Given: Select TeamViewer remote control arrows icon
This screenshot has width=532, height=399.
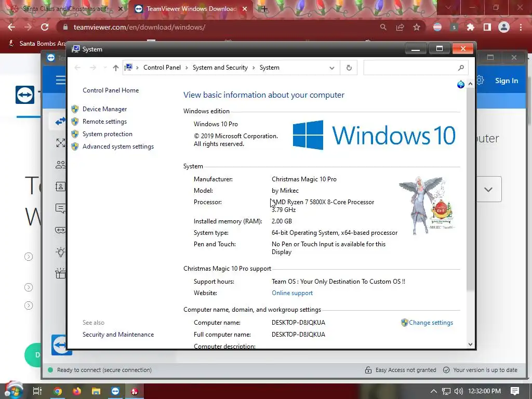Looking at the screenshot, I should (60, 121).
